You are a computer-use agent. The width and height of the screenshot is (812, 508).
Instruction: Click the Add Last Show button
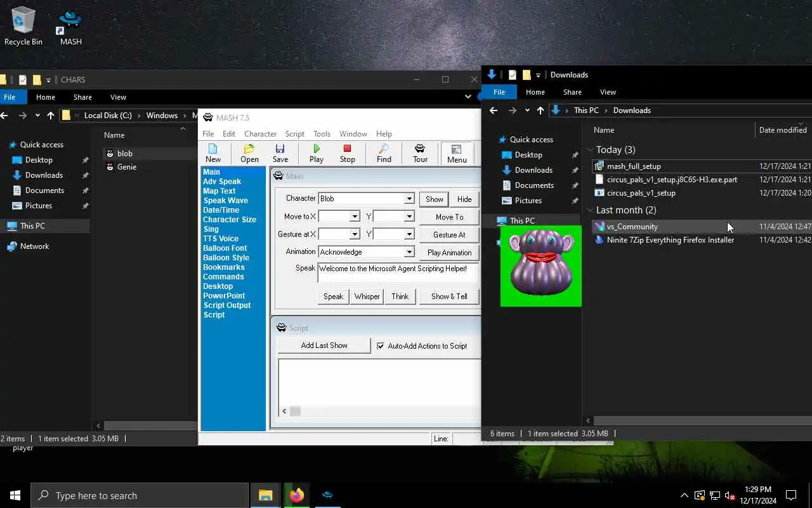click(x=324, y=345)
